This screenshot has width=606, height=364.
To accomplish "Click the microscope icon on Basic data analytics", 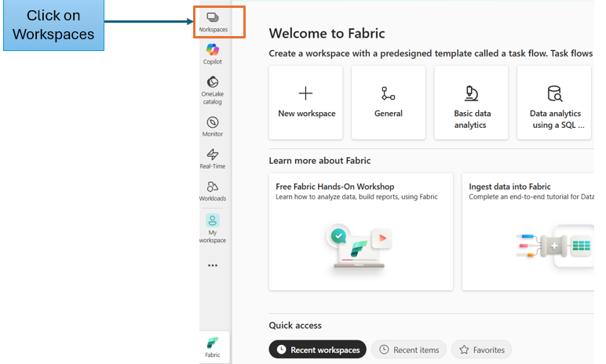I will [x=471, y=93].
